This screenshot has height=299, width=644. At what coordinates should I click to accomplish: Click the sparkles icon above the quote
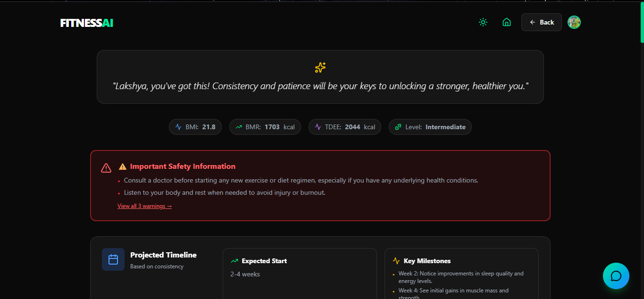click(320, 67)
